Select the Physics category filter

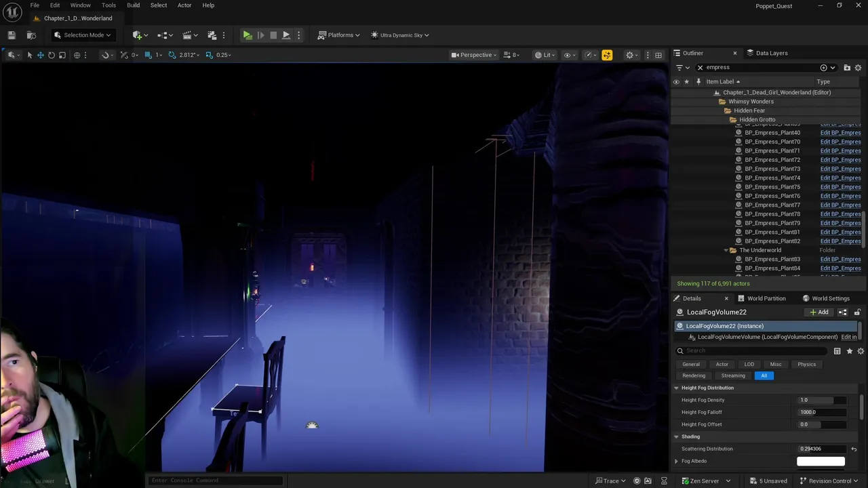[x=807, y=365]
